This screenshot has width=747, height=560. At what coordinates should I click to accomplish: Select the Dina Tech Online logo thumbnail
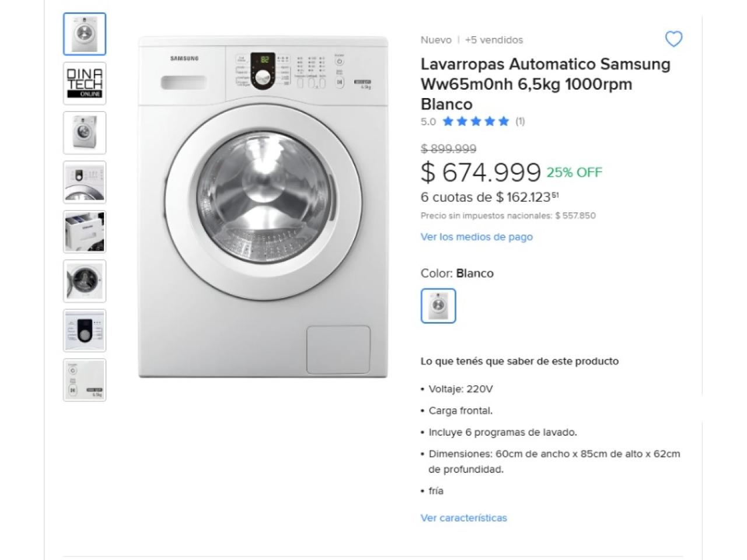[85, 83]
